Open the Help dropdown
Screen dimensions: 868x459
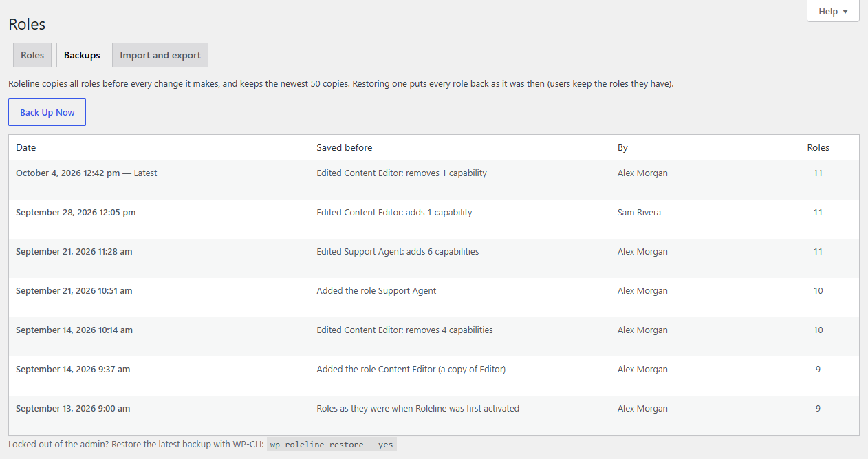[x=833, y=11]
